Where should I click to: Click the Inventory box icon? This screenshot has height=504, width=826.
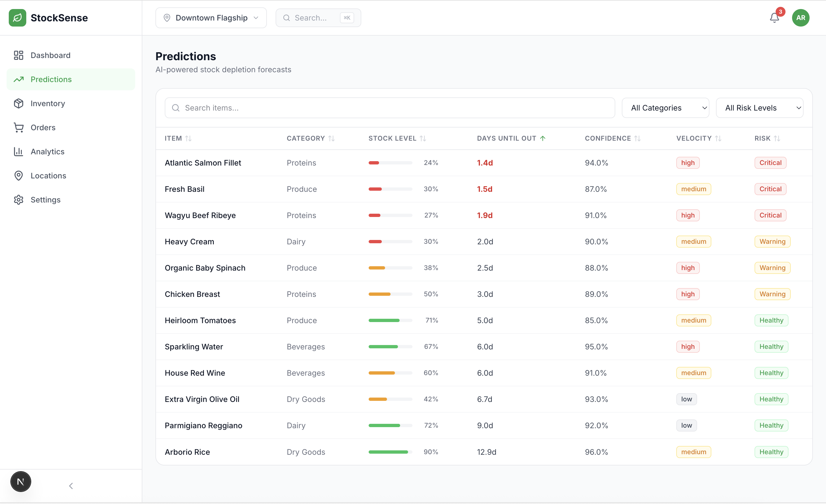pyautogui.click(x=18, y=103)
